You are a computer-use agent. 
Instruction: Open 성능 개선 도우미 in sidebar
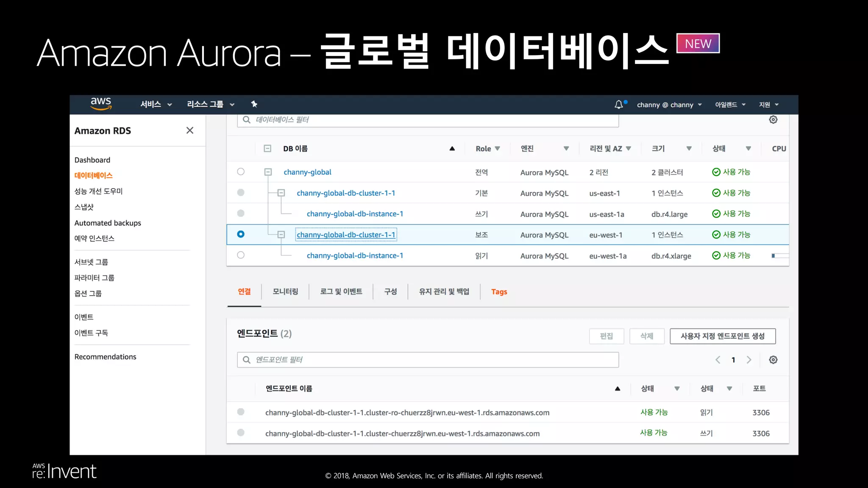98,191
